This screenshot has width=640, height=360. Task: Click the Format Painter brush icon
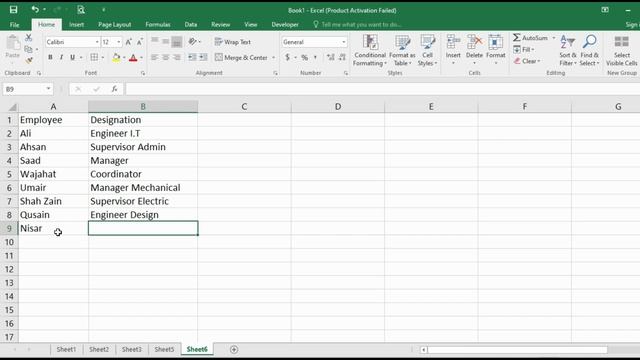29,60
